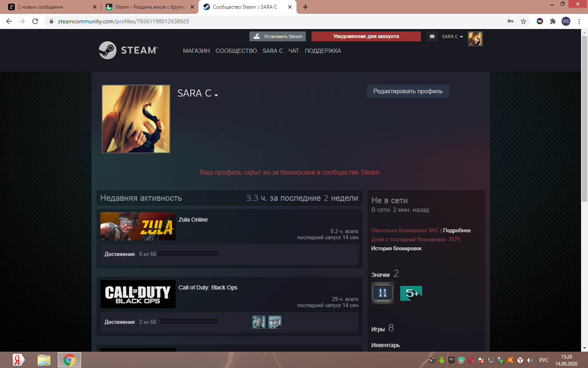Open the 'Значки' badges link
This screenshot has width=588, height=368.
381,275
